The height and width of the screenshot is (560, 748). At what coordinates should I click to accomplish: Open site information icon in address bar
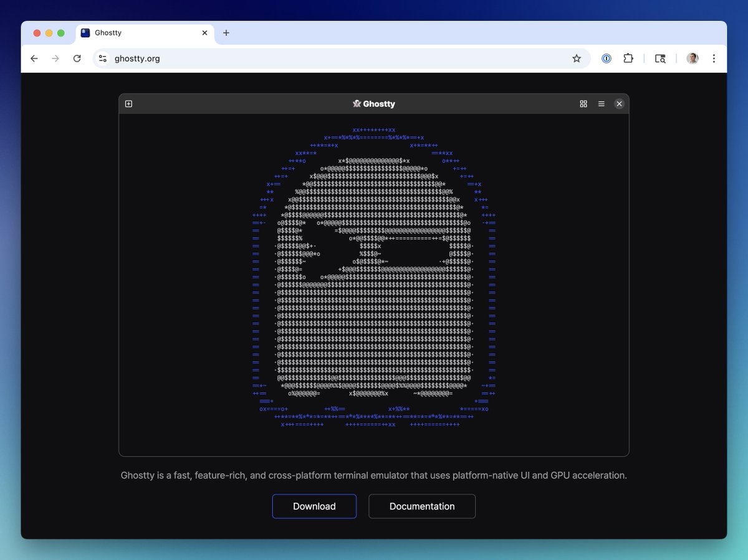pos(103,59)
